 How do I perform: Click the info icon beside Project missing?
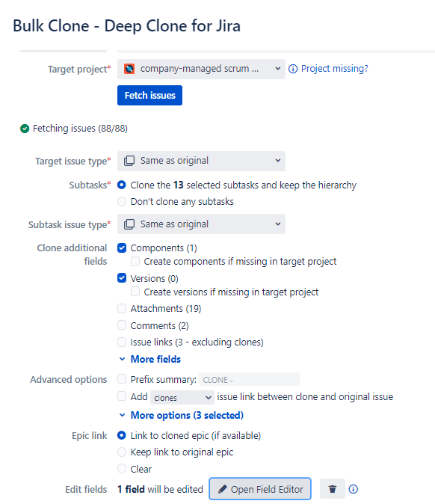(293, 69)
